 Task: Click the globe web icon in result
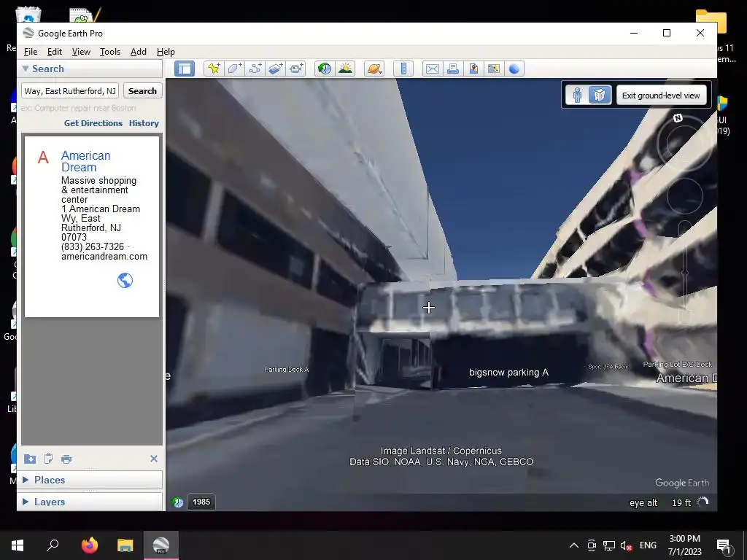pos(125,281)
